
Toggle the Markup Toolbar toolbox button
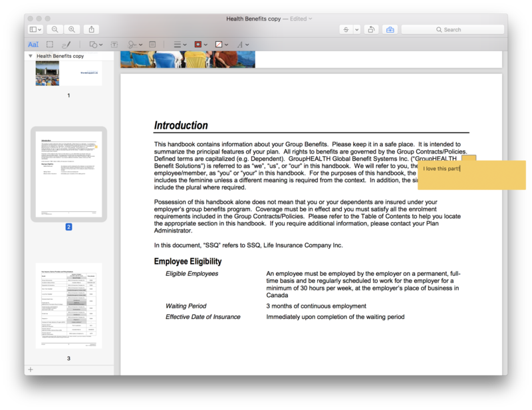tap(390, 29)
